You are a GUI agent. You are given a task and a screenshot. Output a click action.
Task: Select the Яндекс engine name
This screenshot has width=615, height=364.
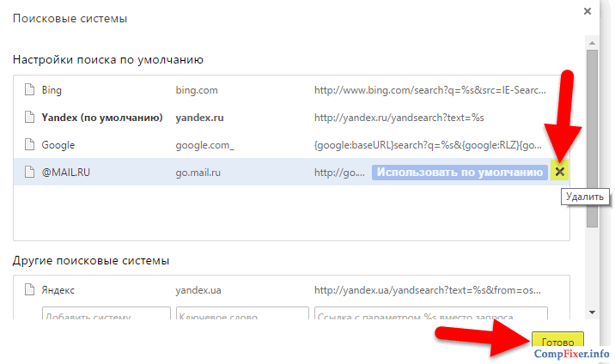(58, 290)
